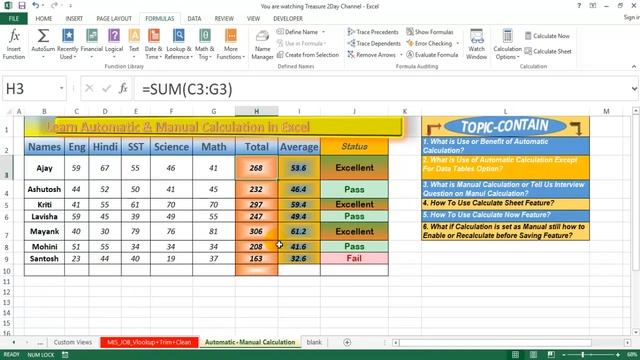This screenshot has width=640, height=360.
Task: Open the Name Manager
Action: point(262,45)
